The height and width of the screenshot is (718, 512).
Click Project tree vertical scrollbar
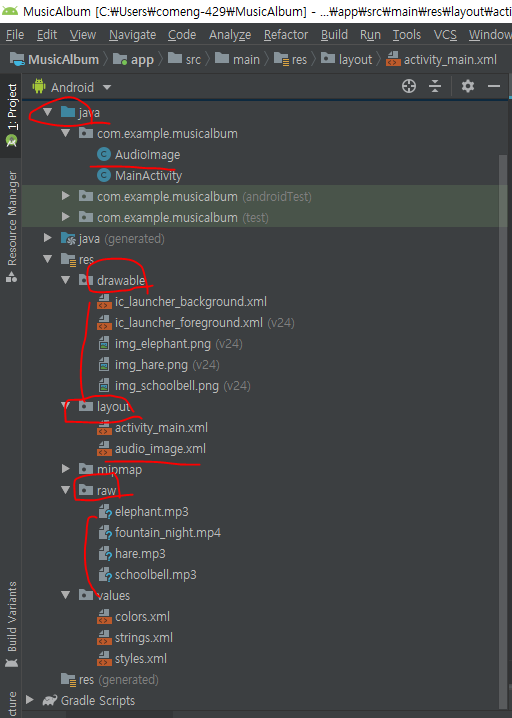pos(503,430)
